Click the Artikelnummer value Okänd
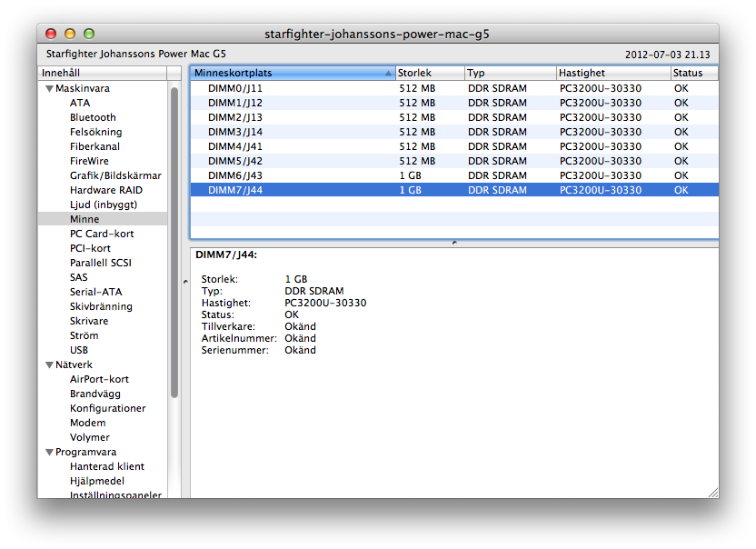The height and width of the screenshot is (549, 756). coord(300,338)
